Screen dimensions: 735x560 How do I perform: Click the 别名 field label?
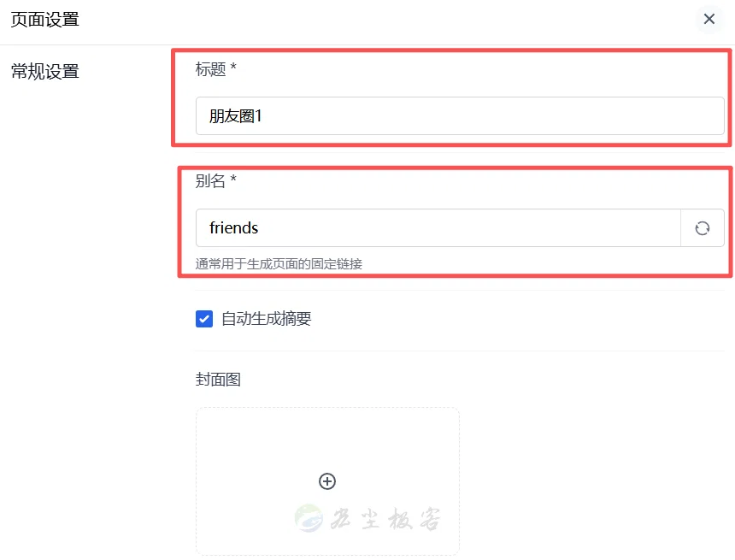pyautogui.click(x=210, y=180)
